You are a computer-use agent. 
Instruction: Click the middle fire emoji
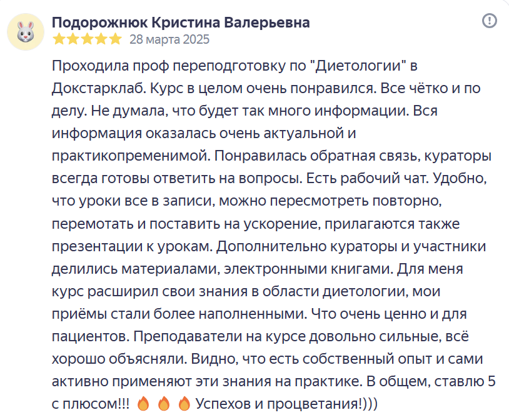coord(164,404)
